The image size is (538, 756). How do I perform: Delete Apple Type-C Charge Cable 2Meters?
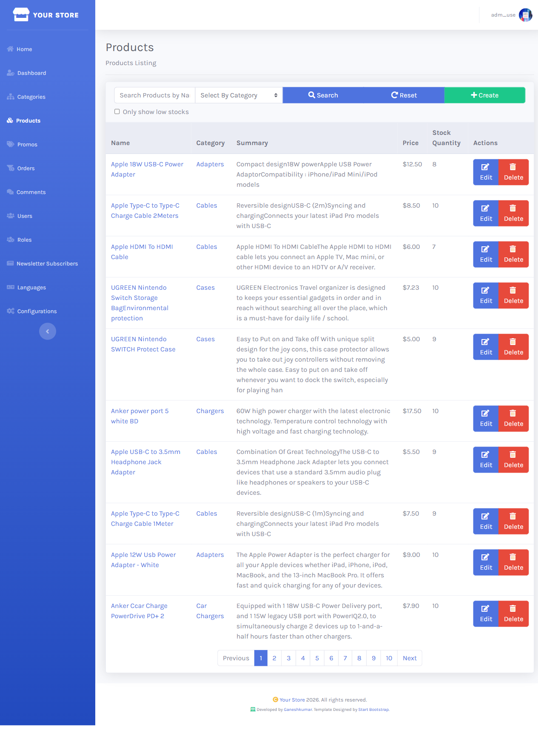point(513,213)
